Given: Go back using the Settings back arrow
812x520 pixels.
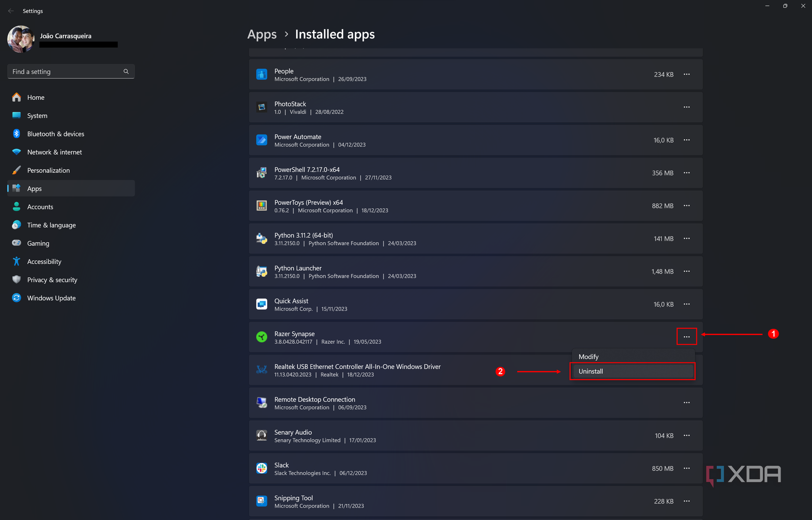Looking at the screenshot, I should tap(11, 11).
